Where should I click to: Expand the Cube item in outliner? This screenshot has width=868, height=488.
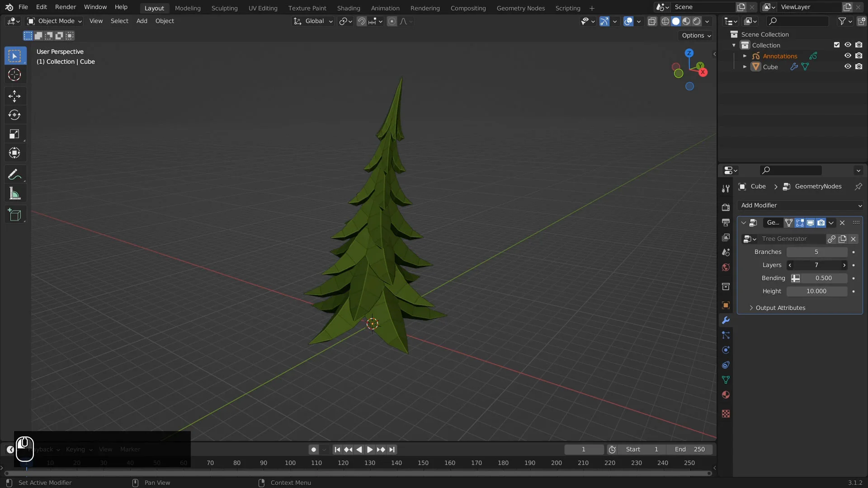pos(745,67)
